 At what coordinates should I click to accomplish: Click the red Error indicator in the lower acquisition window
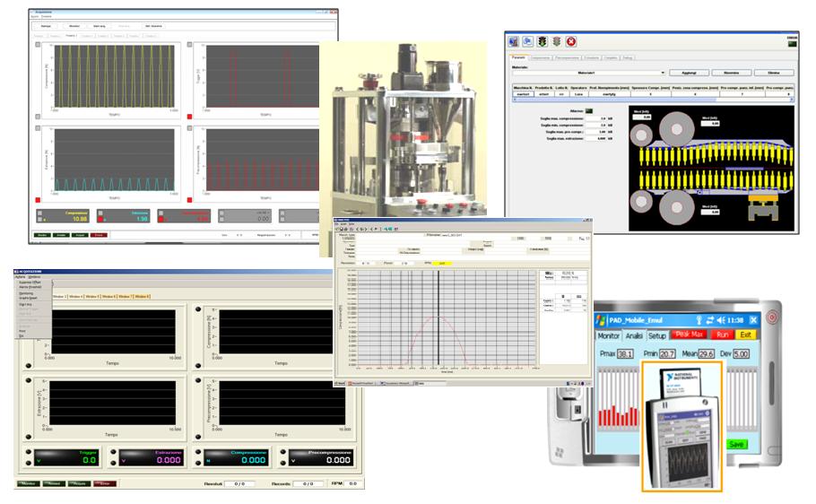click(105, 483)
